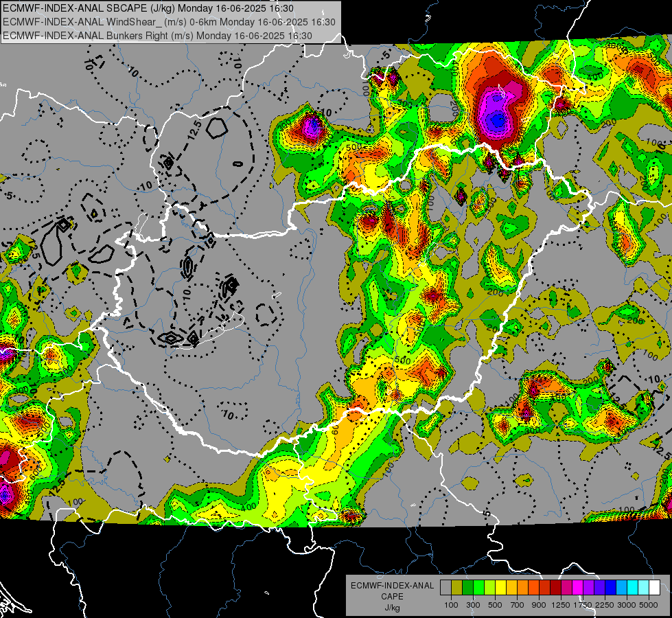Click the legend scale value 500
The image size is (672, 618).
[x=495, y=605]
